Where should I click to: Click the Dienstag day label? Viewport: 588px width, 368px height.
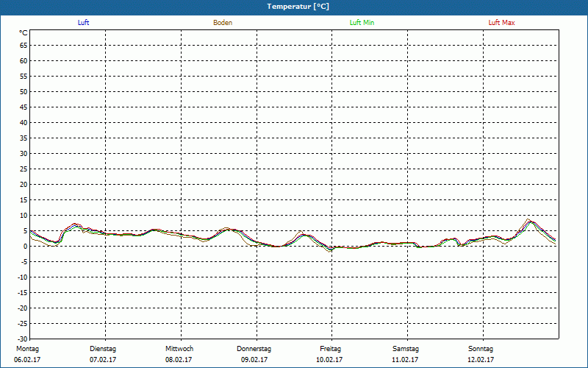[x=103, y=349]
